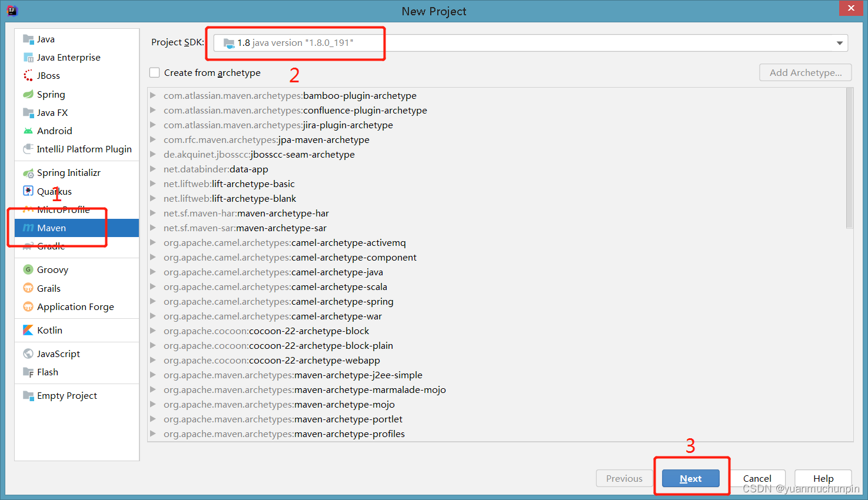
Task: Click the Quarkus icon
Action: point(28,191)
